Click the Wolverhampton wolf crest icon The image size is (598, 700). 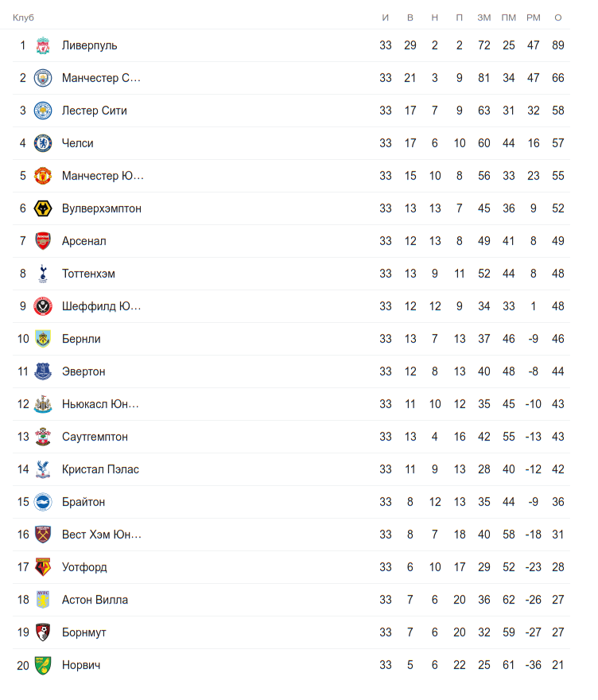point(43,208)
